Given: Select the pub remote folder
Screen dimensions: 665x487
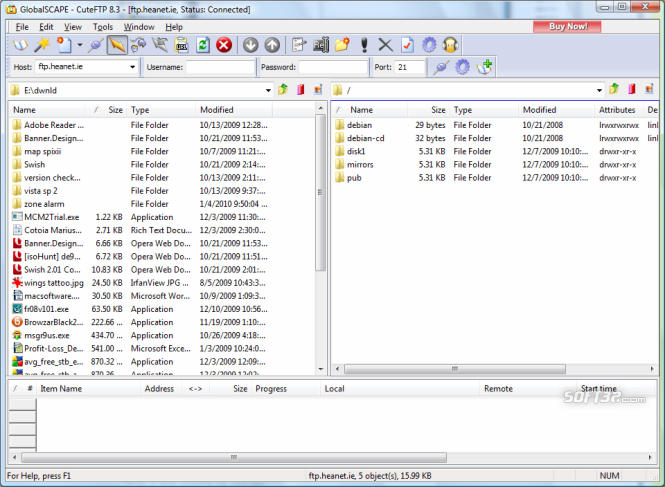Looking at the screenshot, I should pos(354,178).
